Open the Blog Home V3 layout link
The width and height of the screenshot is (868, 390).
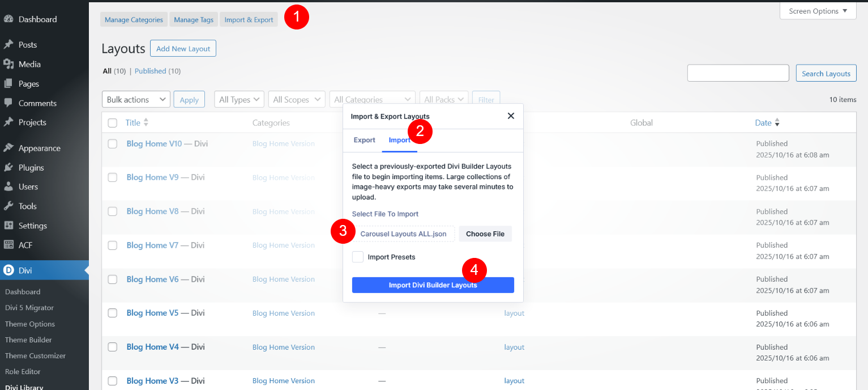pyautogui.click(x=151, y=381)
